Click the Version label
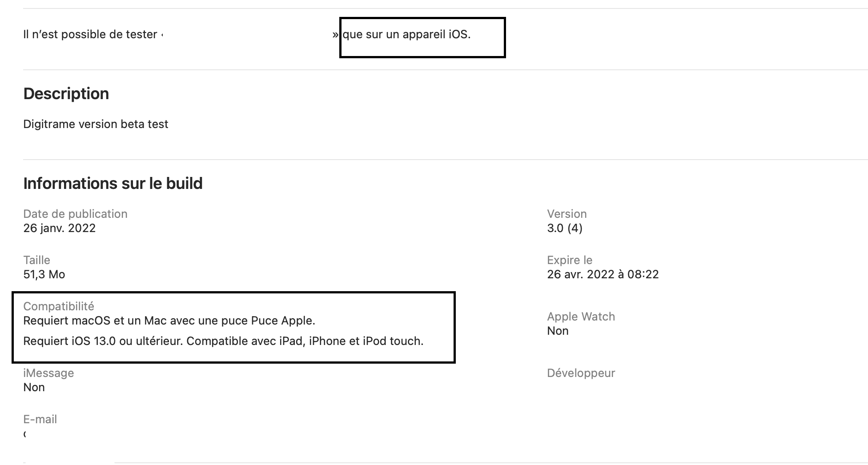This screenshot has height=465, width=868. pos(567,214)
